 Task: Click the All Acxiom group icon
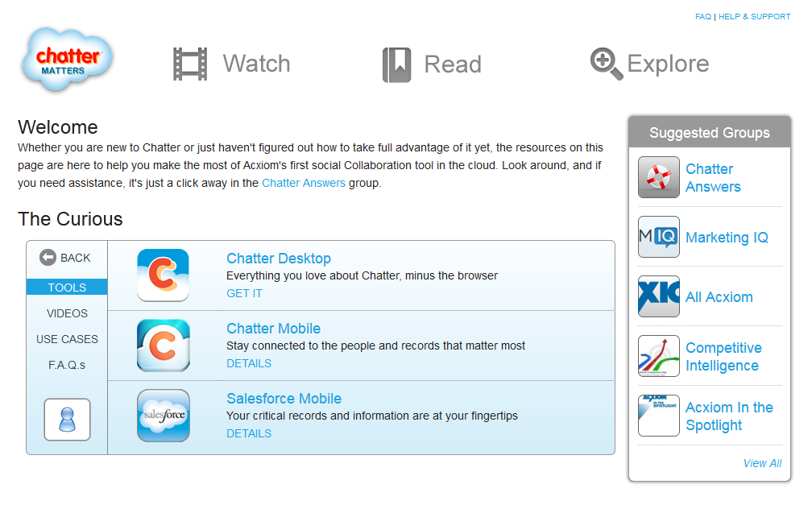click(659, 296)
